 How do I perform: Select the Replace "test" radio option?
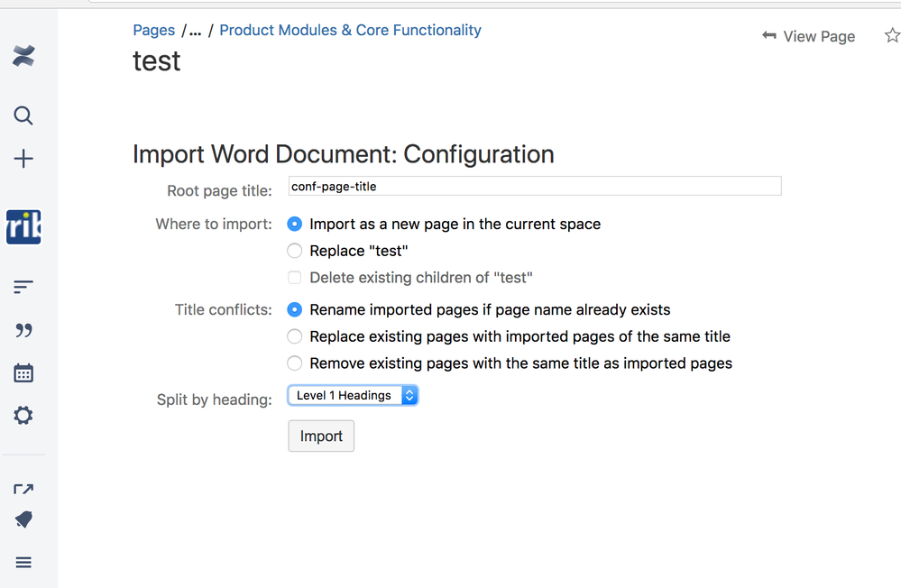point(294,251)
